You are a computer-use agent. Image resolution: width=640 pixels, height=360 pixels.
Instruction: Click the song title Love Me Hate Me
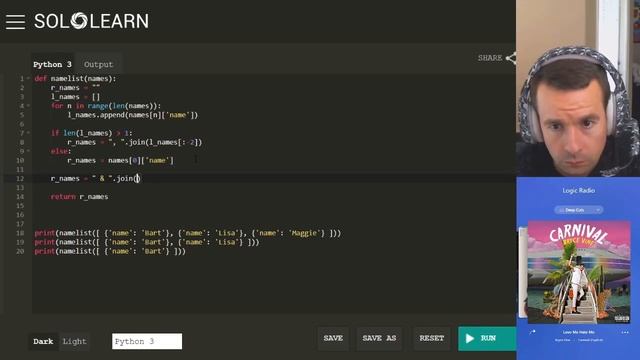[x=578, y=332]
